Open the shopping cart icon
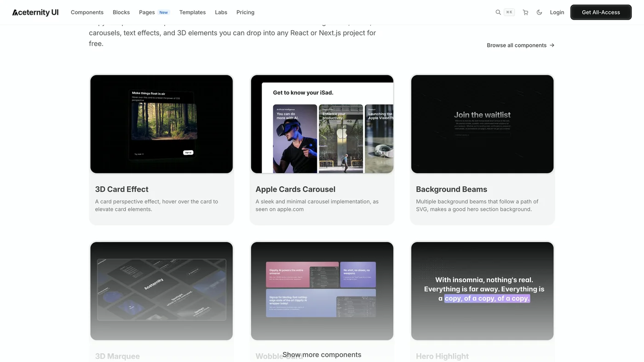 [x=525, y=12]
